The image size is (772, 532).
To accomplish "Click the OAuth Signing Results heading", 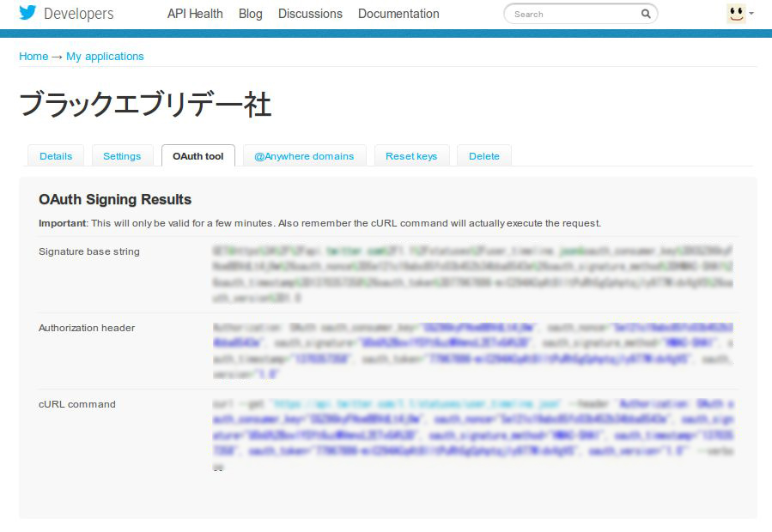I will coord(115,199).
